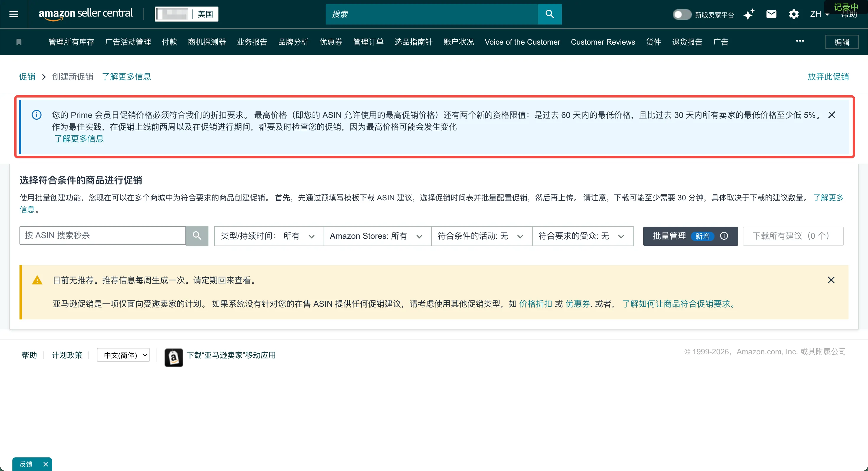Open 品牌分析 menu item
Image resolution: width=868 pixels, height=471 pixels.
[x=293, y=42]
